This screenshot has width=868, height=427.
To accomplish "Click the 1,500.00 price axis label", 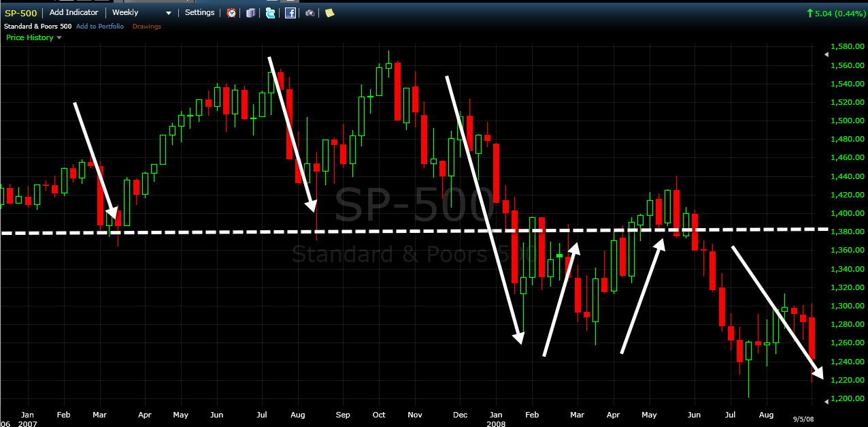I will click(846, 121).
